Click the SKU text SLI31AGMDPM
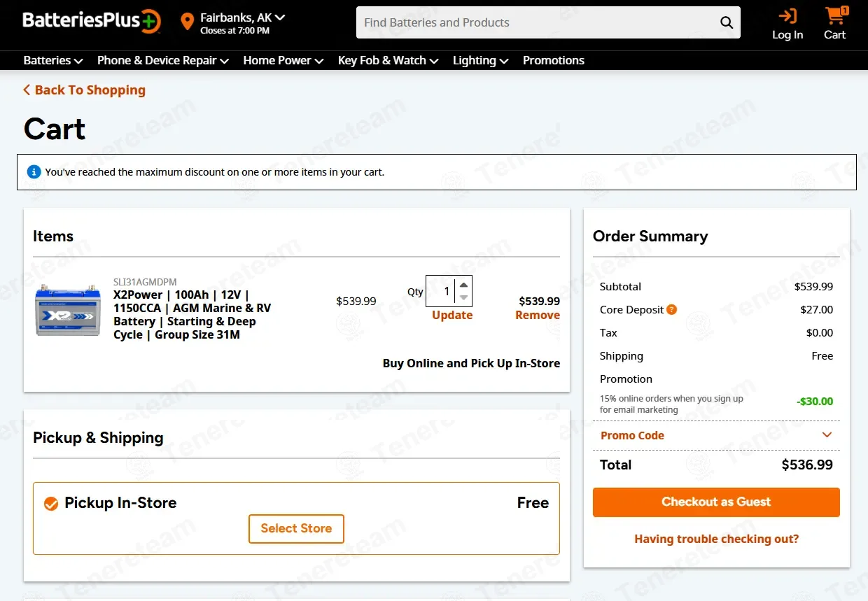 pyautogui.click(x=145, y=282)
